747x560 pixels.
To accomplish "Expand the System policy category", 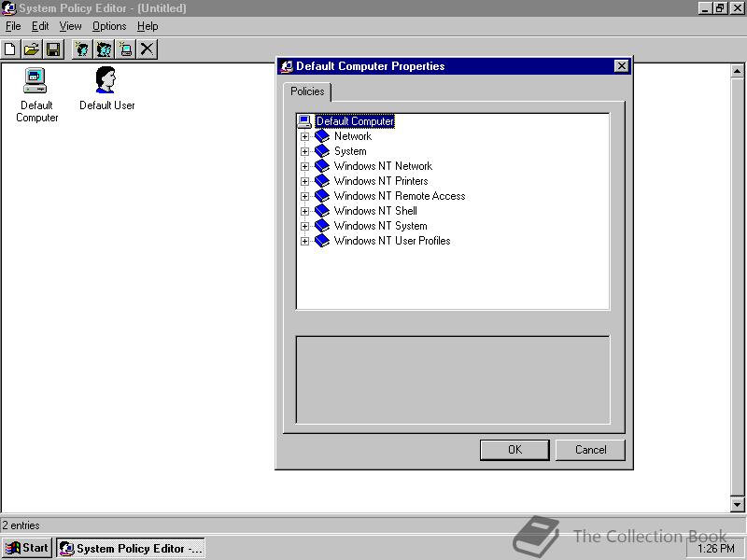I will click(x=304, y=151).
